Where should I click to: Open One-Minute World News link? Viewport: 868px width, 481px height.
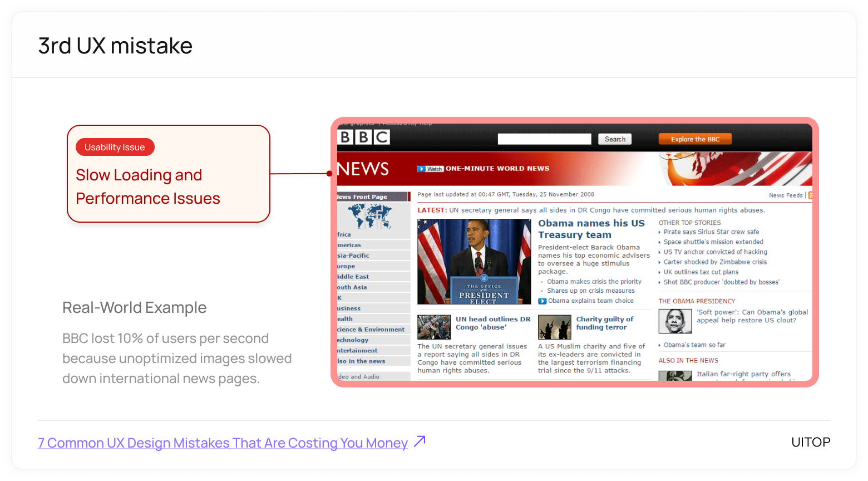497,169
